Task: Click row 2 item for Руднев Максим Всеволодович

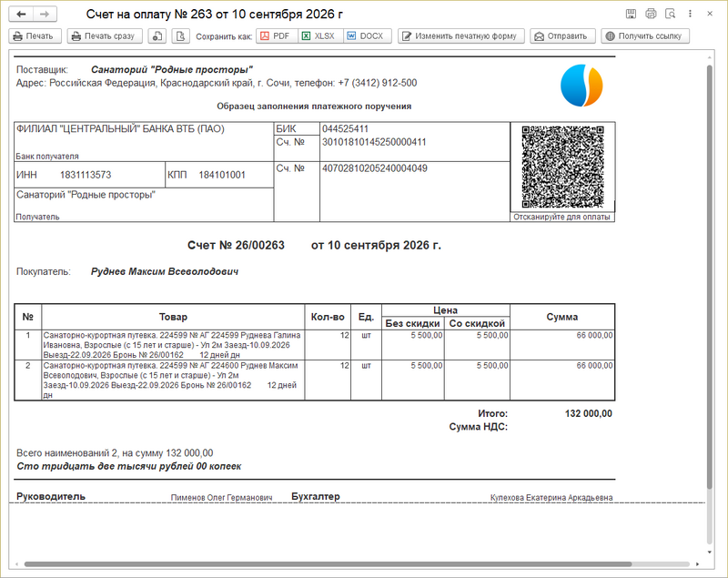Action: (173, 380)
